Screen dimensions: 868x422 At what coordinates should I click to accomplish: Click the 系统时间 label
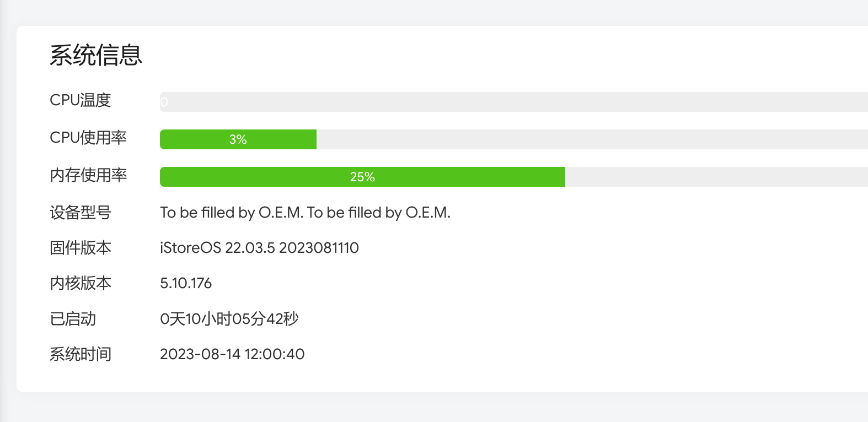coord(81,354)
